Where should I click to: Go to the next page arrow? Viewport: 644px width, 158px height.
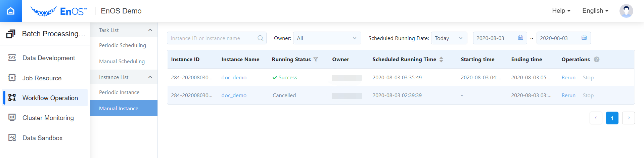[x=629, y=118]
